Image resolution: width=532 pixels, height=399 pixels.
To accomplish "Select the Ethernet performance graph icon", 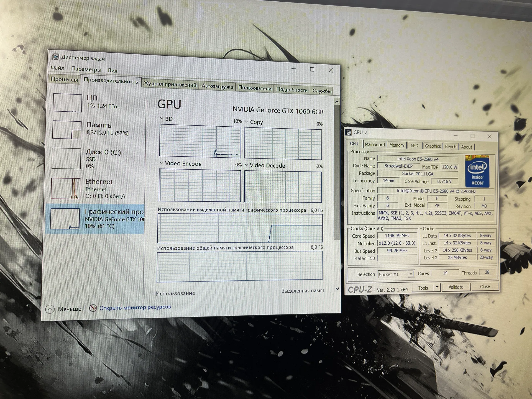I will pyautogui.click(x=66, y=188).
